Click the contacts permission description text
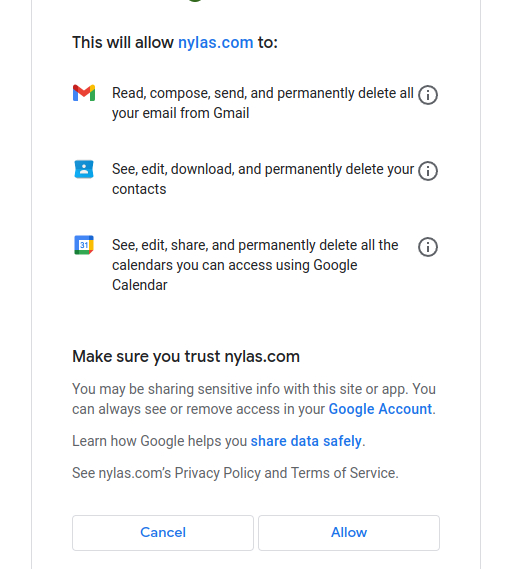The width and height of the screenshot is (506, 569). (263, 179)
